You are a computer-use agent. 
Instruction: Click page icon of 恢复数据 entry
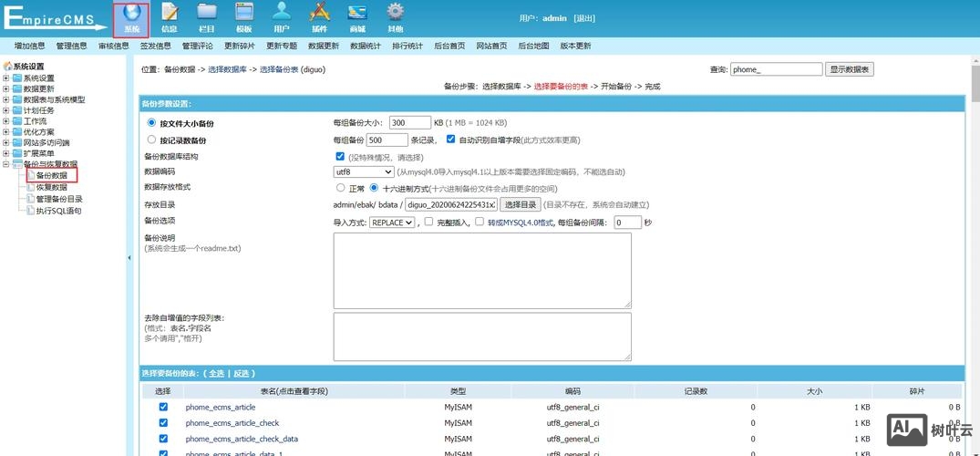pyautogui.click(x=30, y=187)
